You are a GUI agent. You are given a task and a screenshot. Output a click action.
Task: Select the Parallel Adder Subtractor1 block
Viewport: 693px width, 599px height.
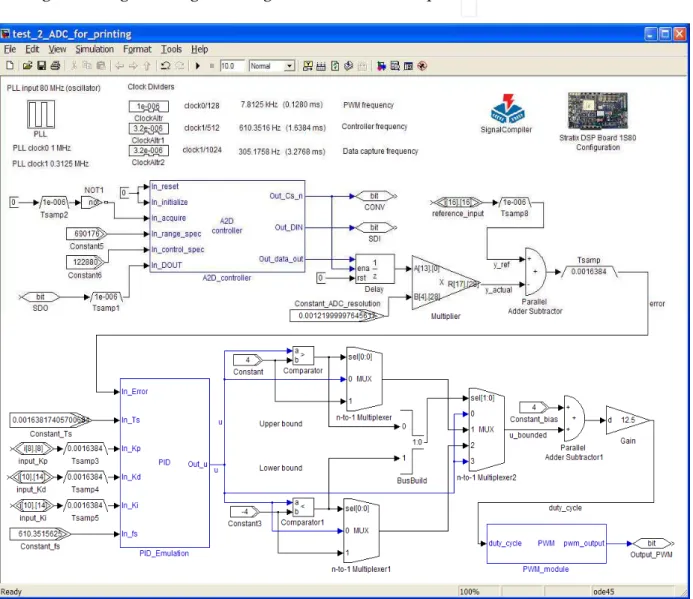pyautogui.click(x=575, y=418)
